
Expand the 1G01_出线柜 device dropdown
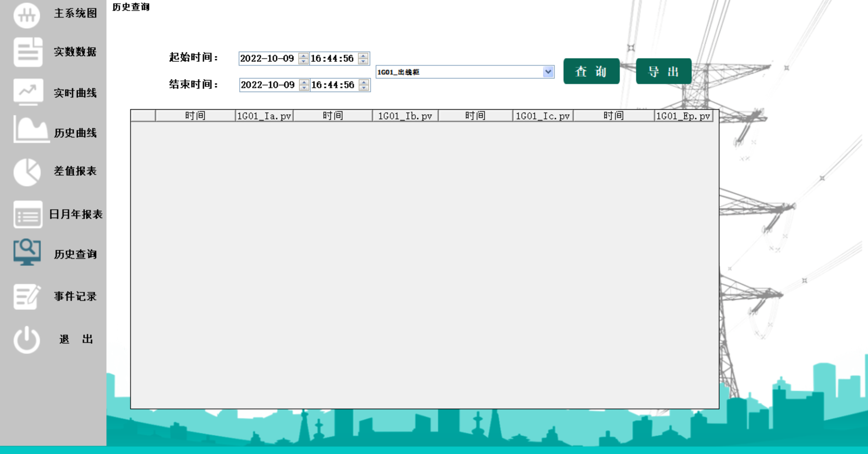(x=548, y=72)
